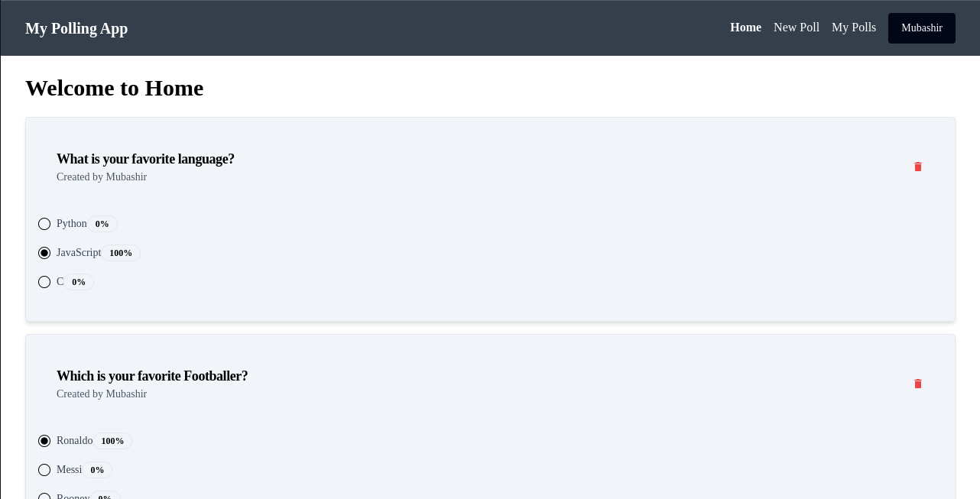
Task: Select the Python radio option
Action: [x=44, y=224]
